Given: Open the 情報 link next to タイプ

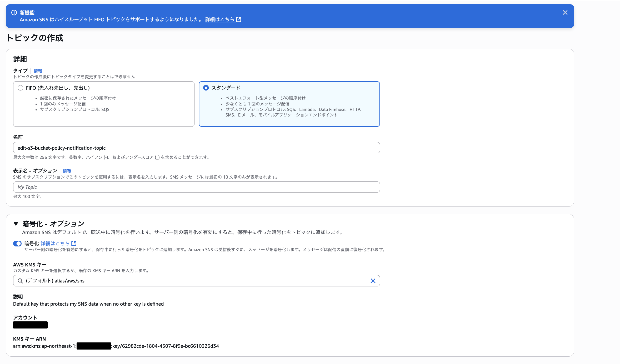Looking at the screenshot, I should point(38,71).
